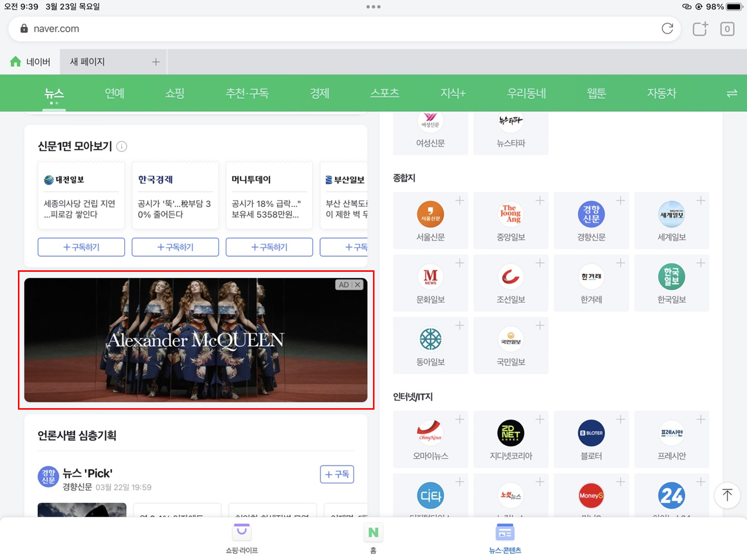Switch to 연예 menu tab
Screen dimensions: 747x560
click(115, 93)
